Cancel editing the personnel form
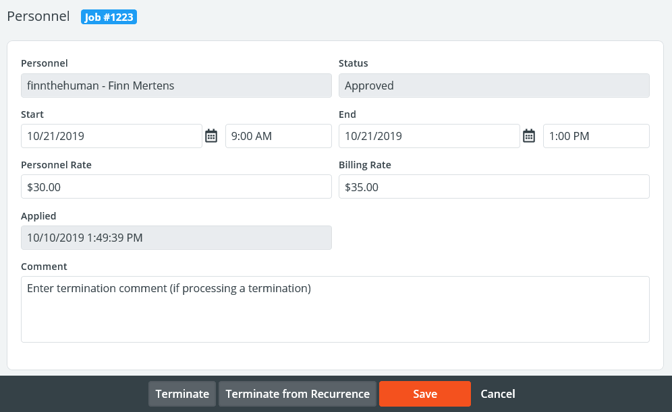 [498, 394]
